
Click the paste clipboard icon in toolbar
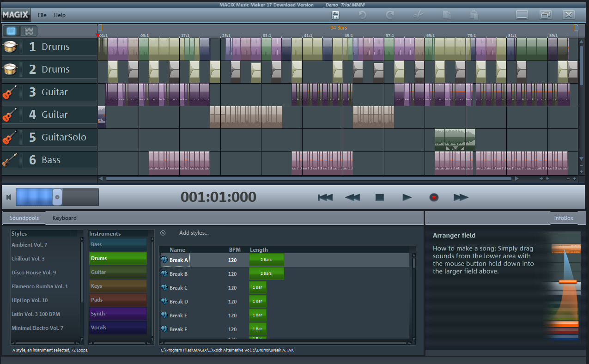pos(474,15)
